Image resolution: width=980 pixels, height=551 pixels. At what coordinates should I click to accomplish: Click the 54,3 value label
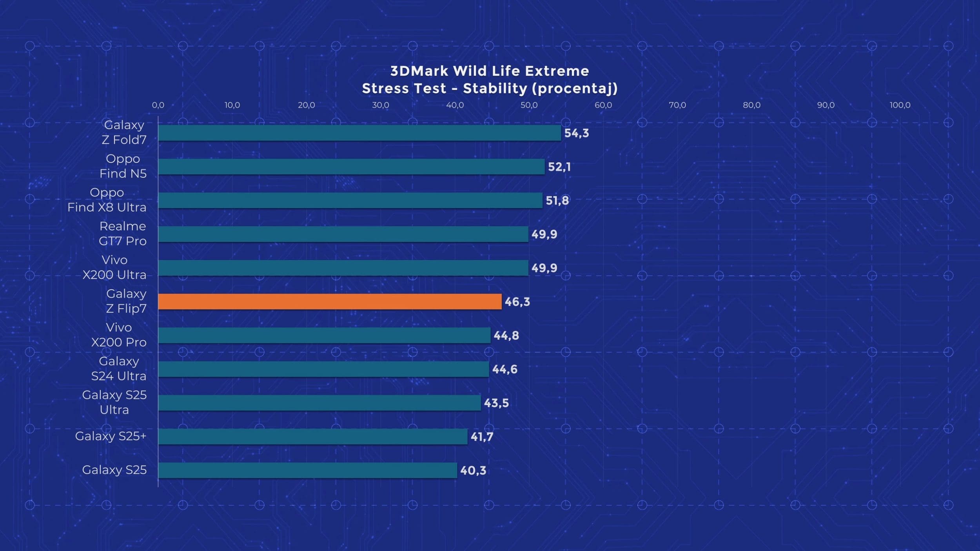tap(576, 133)
